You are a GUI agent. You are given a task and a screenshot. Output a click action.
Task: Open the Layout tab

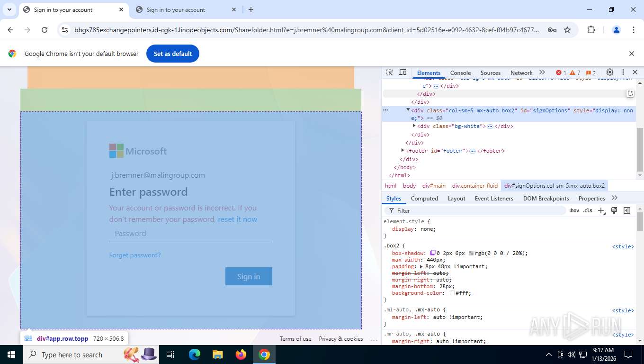point(456,199)
